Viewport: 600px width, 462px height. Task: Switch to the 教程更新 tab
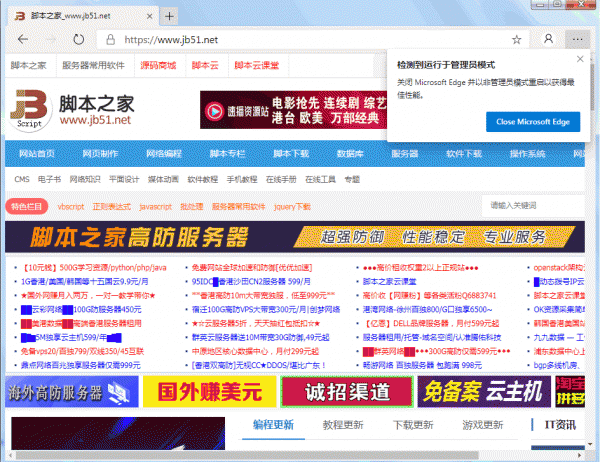tap(343, 425)
